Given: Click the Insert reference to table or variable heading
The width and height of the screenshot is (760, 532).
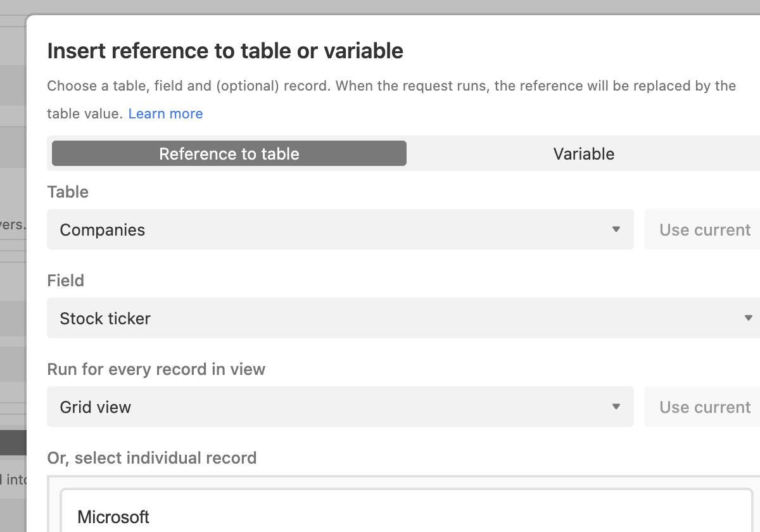Looking at the screenshot, I should [x=225, y=51].
